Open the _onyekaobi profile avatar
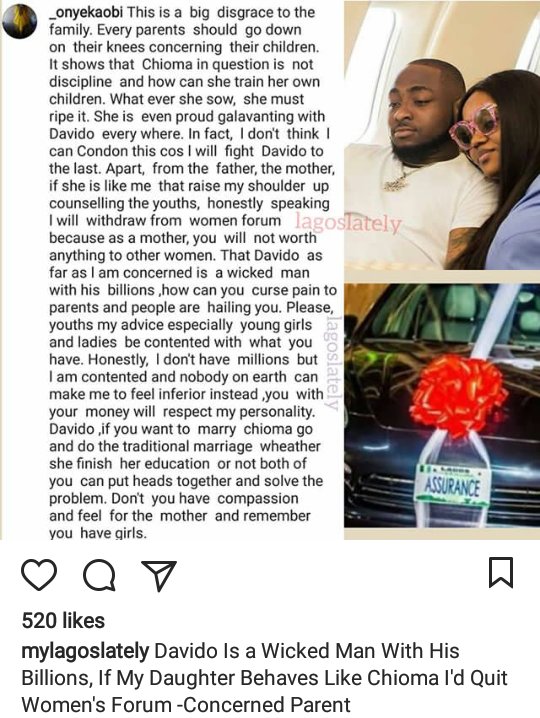 (x=20, y=22)
